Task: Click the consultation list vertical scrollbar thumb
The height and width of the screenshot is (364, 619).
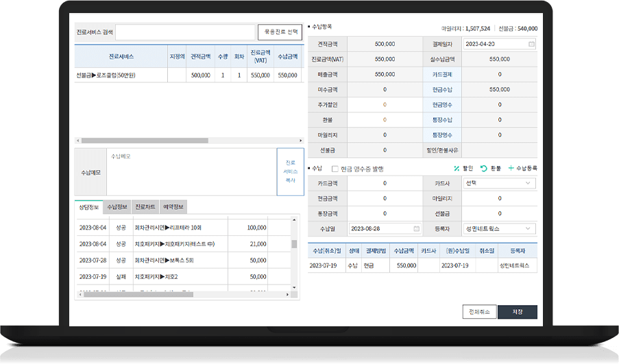Action: click(294, 244)
